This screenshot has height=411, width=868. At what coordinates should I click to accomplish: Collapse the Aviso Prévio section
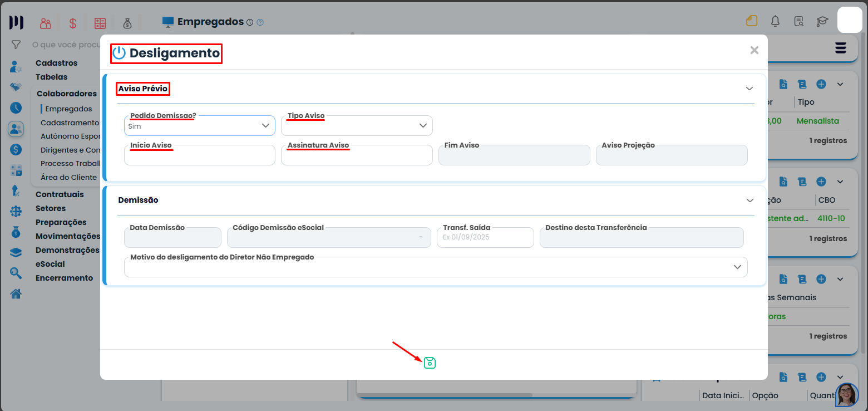coord(749,89)
